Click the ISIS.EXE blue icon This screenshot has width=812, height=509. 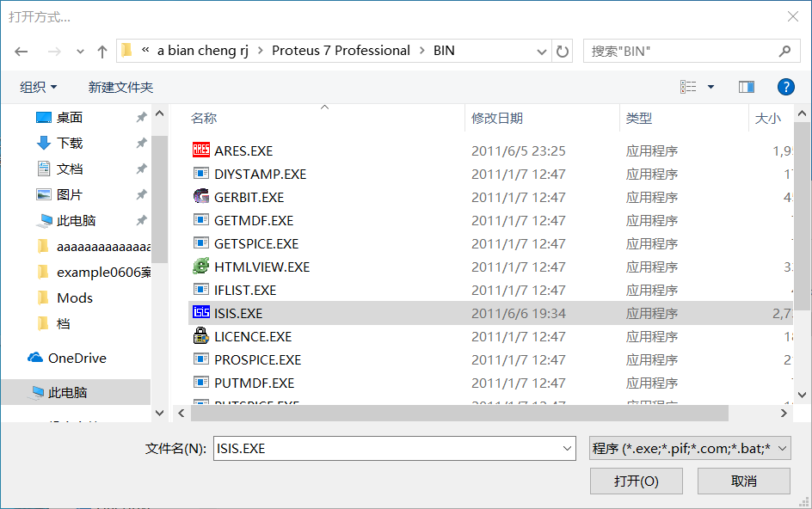201,312
